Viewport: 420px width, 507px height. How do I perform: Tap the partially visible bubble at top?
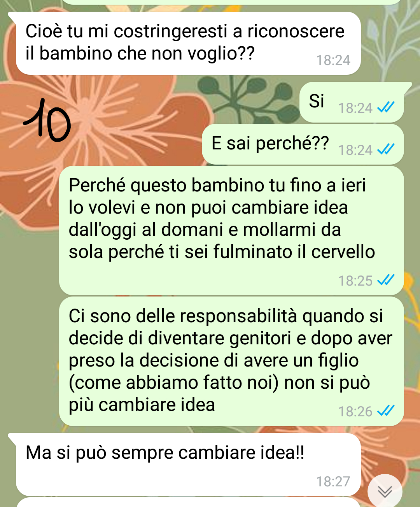click(x=231, y=2)
